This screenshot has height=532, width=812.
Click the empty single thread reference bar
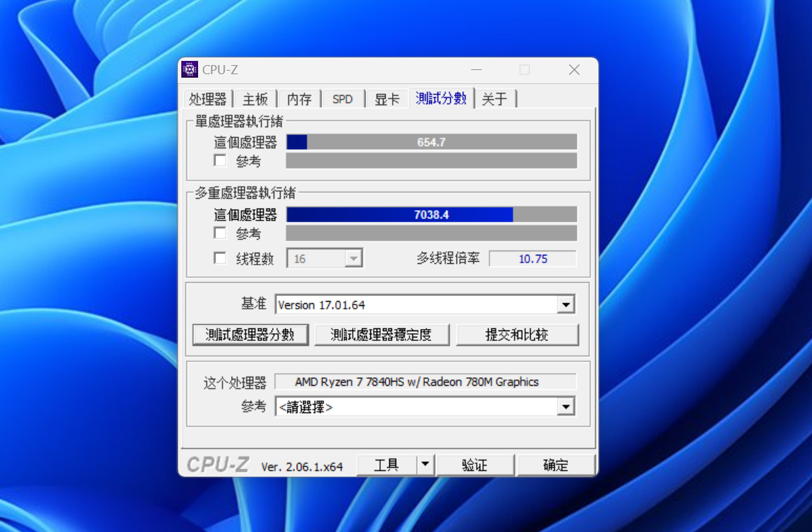point(431,160)
